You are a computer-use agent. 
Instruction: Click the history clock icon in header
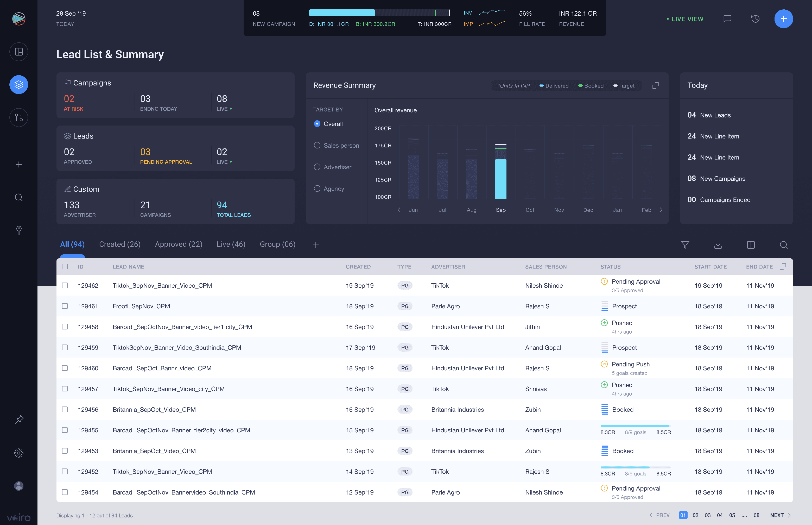coord(755,19)
